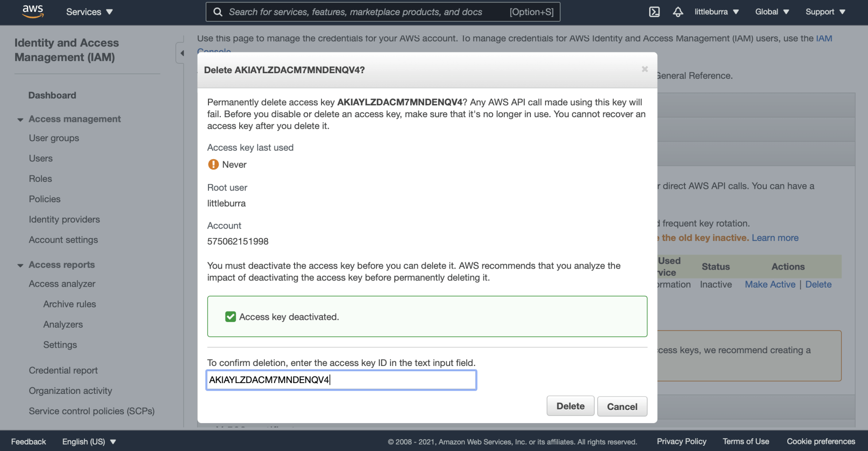Click the Actions column header
The height and width of the screenshot is (451, 868).
tap(788, 266)
